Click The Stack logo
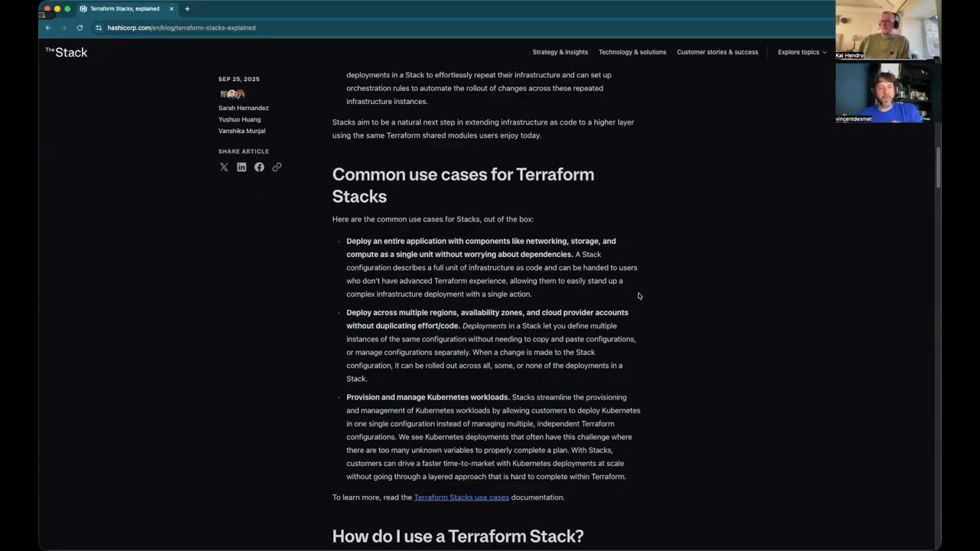 click(x=67, y=52)
